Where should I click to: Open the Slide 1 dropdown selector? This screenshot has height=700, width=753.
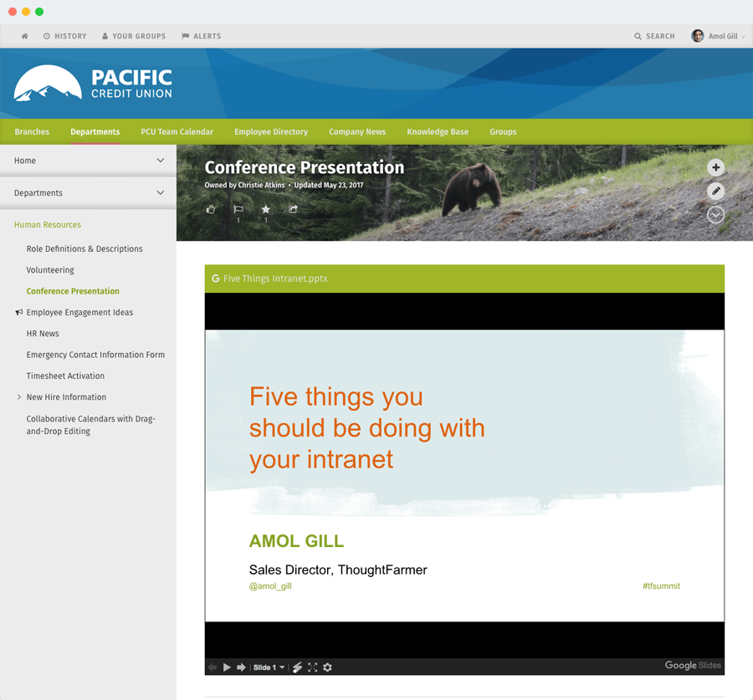269,667
